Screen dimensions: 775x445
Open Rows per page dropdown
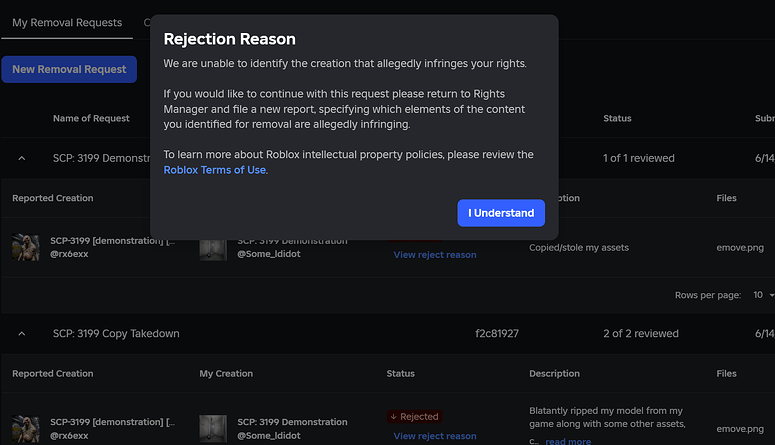(x=763, y=295)
